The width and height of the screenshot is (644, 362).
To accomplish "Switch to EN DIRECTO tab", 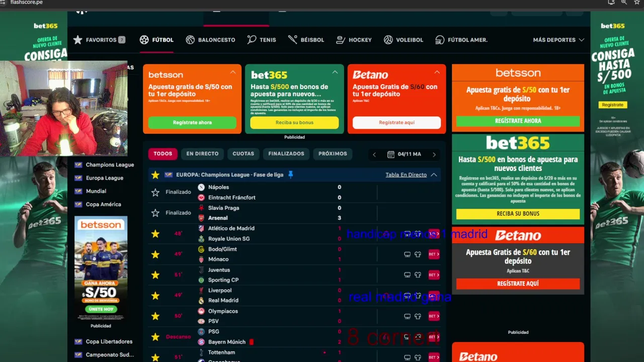I will click(202, 154).
